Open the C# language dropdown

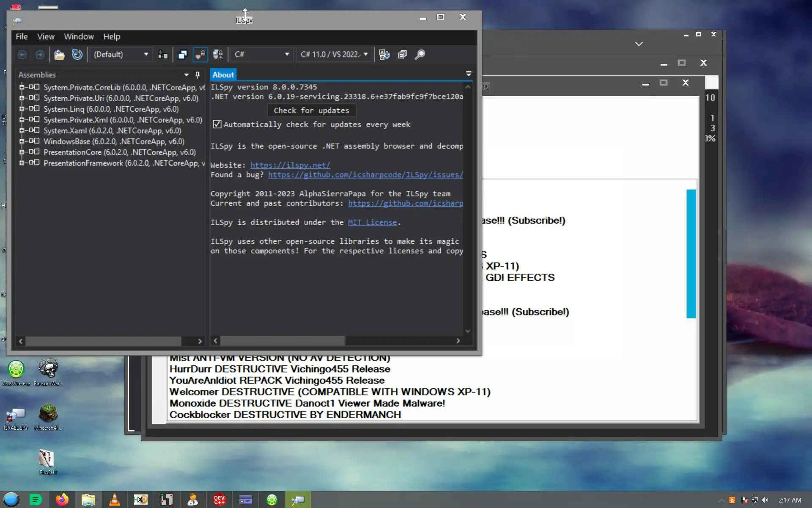click(261, 55)
